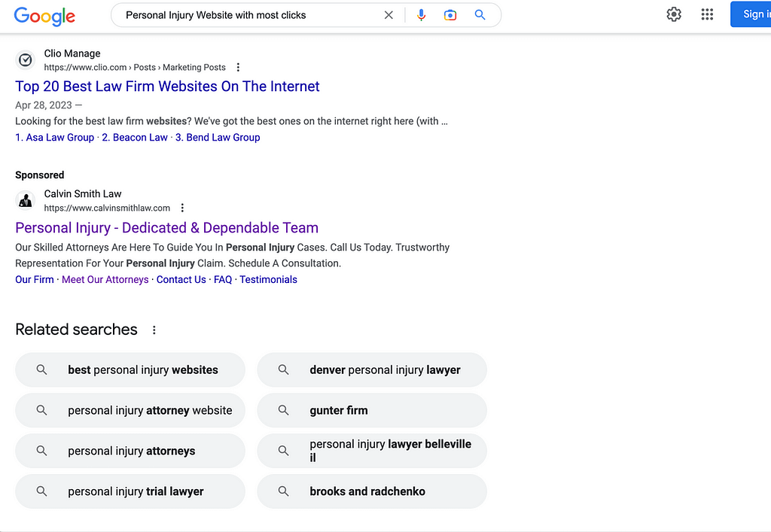Search personal injury attorneys suggestion
Image resolution: width=771 pixels, height=532 pixels.
pyautogui.click(x=130, y=451)
